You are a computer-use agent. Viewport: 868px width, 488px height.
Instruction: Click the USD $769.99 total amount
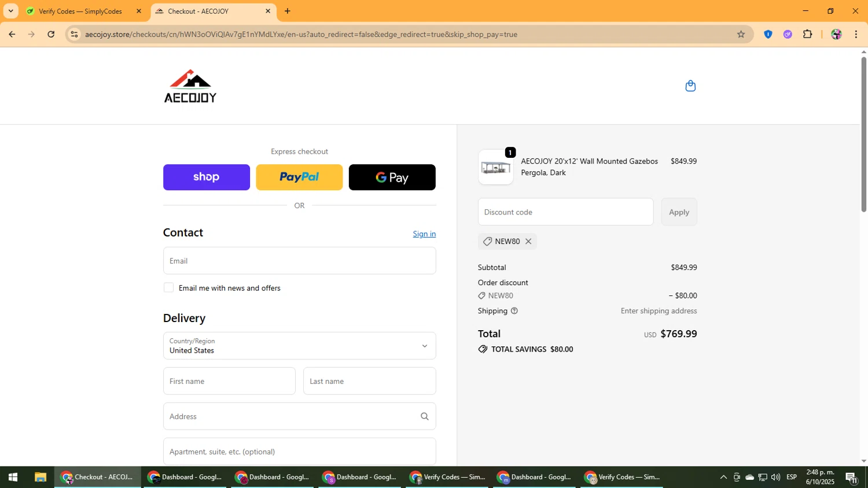(x=670, y=334)
